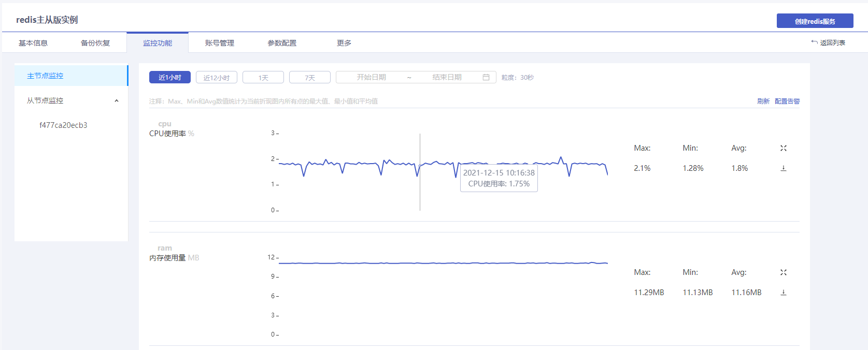
Task: Click the memory Min value 11.13MB
Action: coord(698,293)
